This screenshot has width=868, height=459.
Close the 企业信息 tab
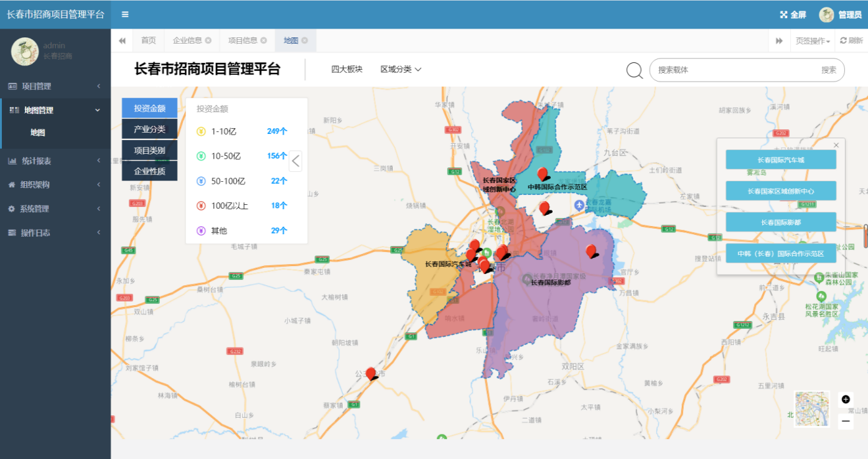tap(208, 40)
